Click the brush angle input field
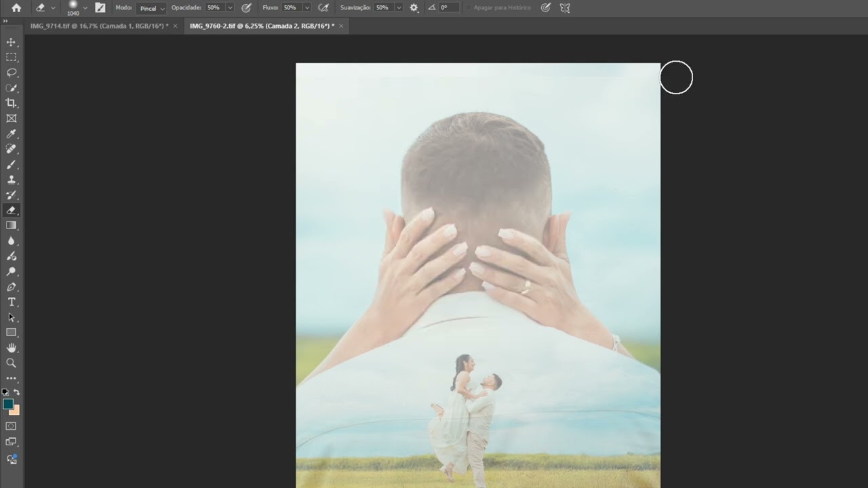The image size is (868, 488). pyautogui.click(x=449, y=7)
